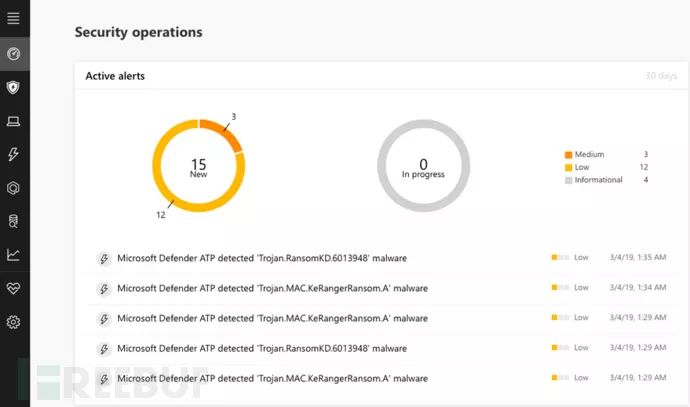Open the settings gear icon
The width and height of the screenshot is (690, 407).
(x=13, y=322)
